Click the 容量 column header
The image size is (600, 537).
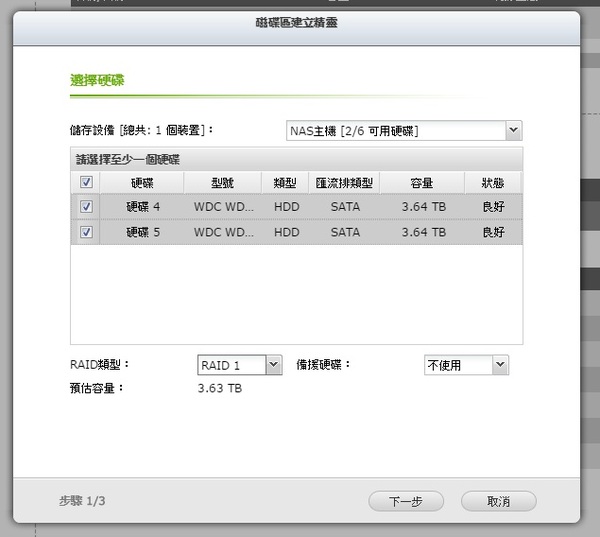coord(422,183)
